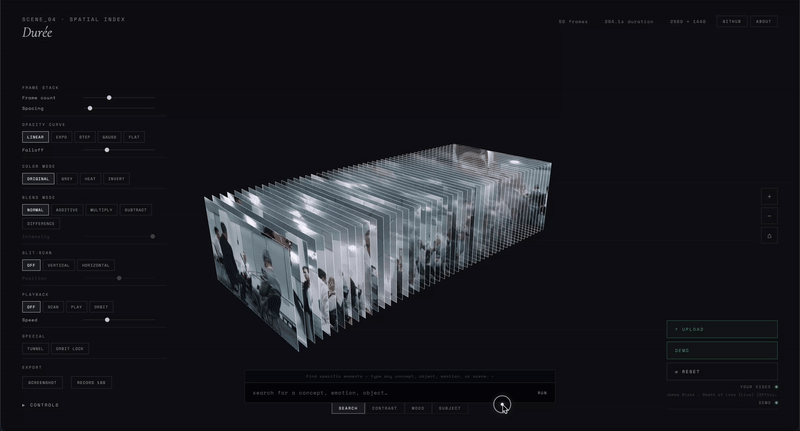Enable Horizontal slit-scan
Viewport: 800px width, 431px height.
pos(96,265)
